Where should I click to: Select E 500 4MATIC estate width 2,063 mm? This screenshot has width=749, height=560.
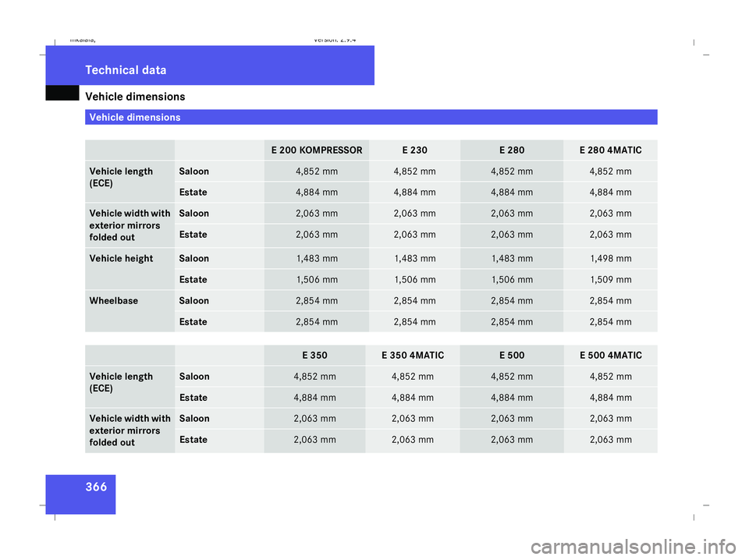pos(611,439)
